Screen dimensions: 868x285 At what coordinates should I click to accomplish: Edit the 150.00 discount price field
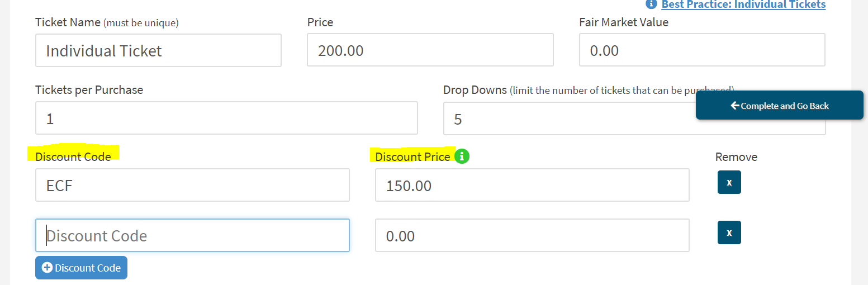coord(532,185)
